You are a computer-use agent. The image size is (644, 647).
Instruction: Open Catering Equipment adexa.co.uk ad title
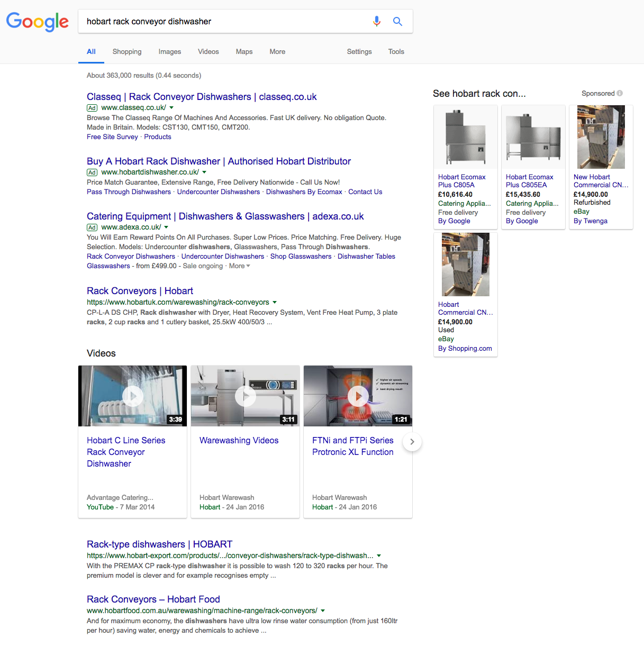tap(225, 216)
